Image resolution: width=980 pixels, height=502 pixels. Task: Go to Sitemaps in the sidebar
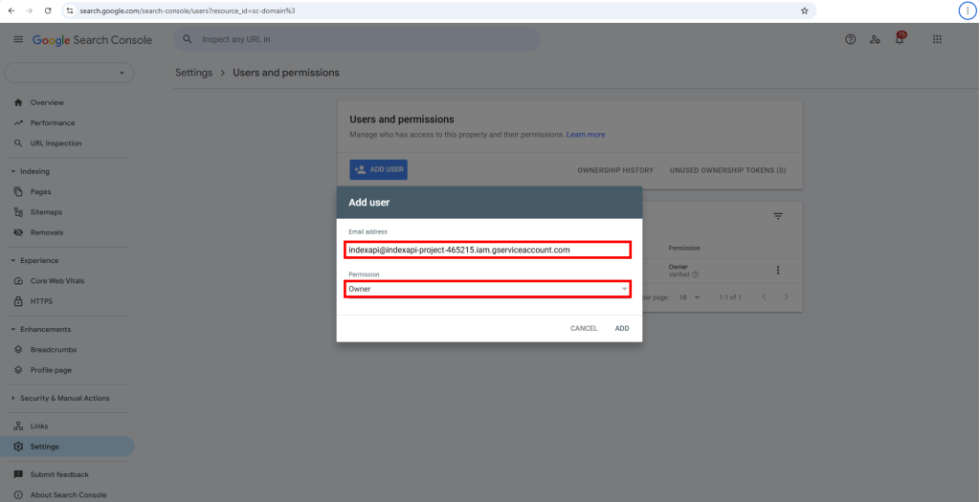[46, 212]
